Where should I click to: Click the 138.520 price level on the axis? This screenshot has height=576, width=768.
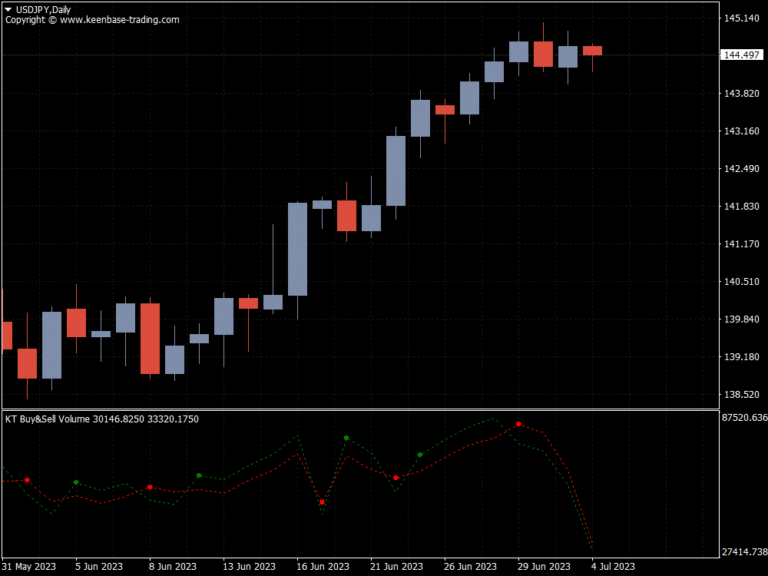click(742, 395)
